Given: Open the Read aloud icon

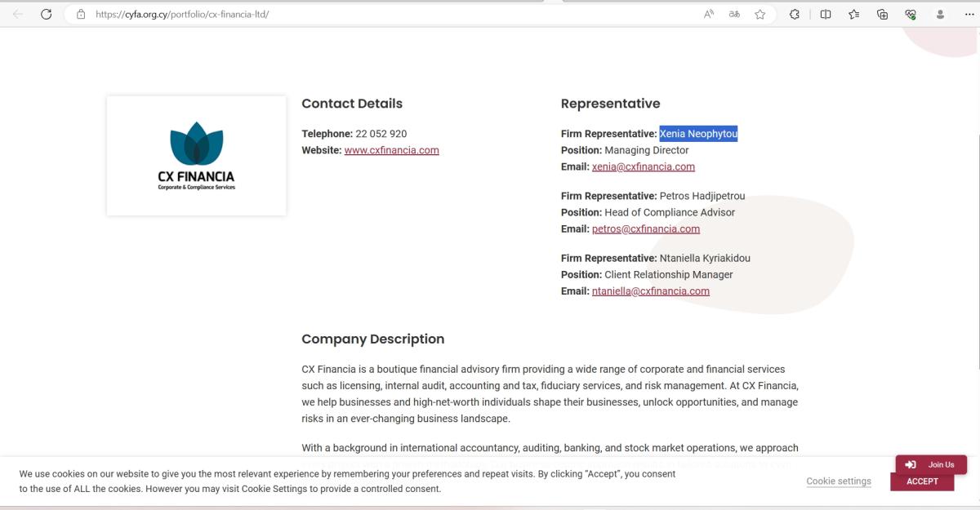Looking at the screenshot, I should [x=709, y=14].
